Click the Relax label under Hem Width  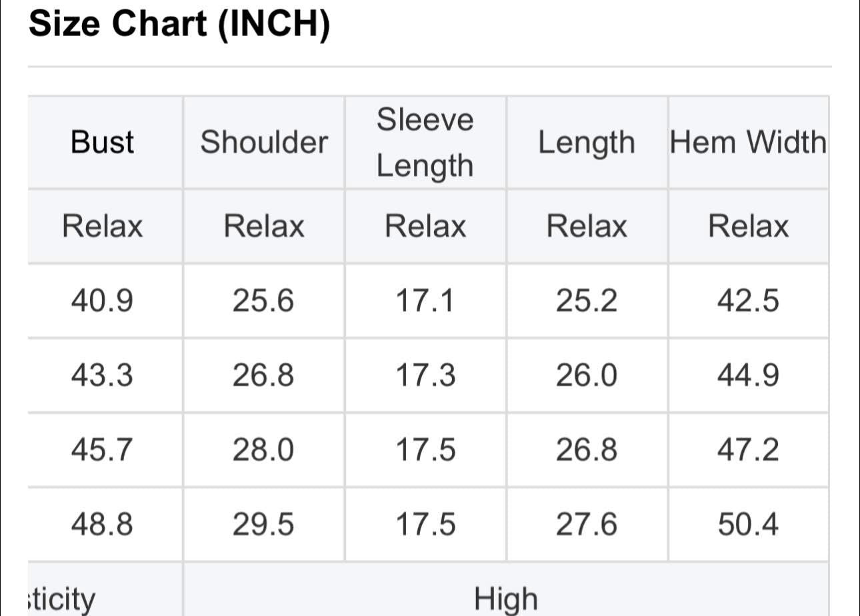[748, 226]
